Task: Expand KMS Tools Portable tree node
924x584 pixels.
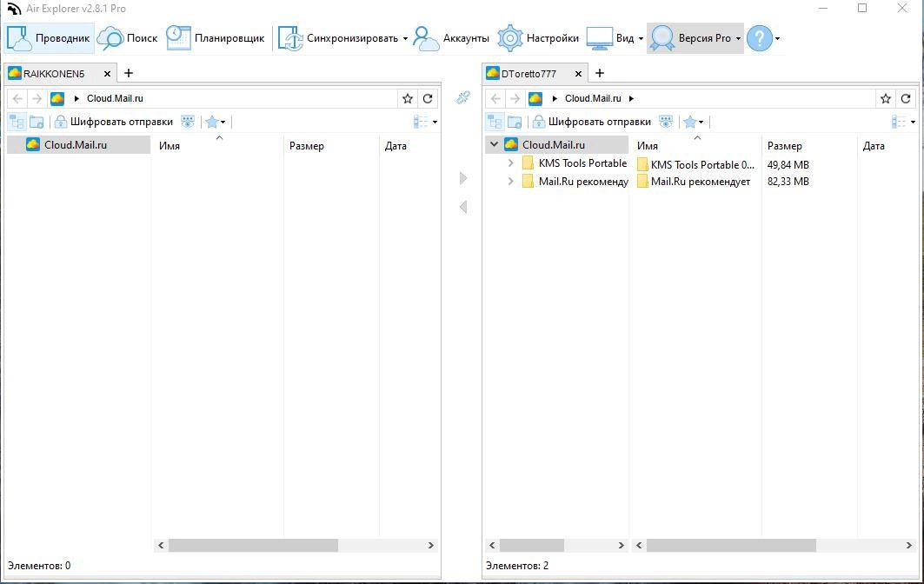Action: click(x=510, y=163)
